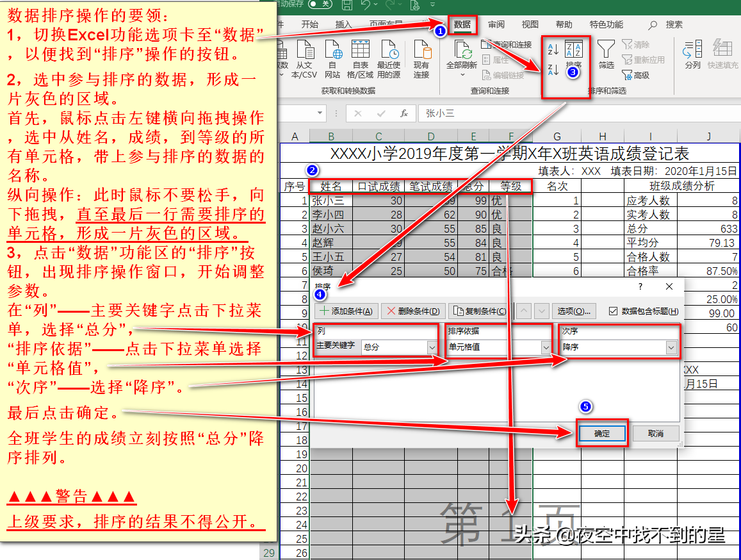The height and width of the screenshot is (560, 741).
Task: Open the 审阅 ribbon tab
Action: click(496, 24)
